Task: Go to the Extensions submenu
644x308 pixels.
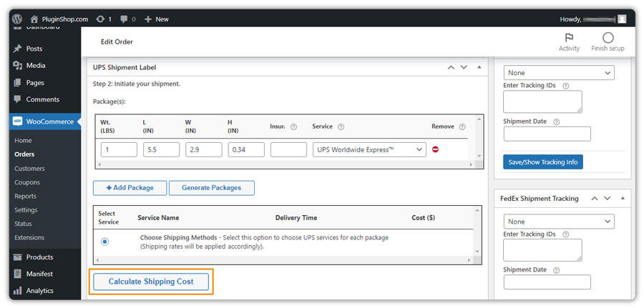Action: tap(29, 237)
